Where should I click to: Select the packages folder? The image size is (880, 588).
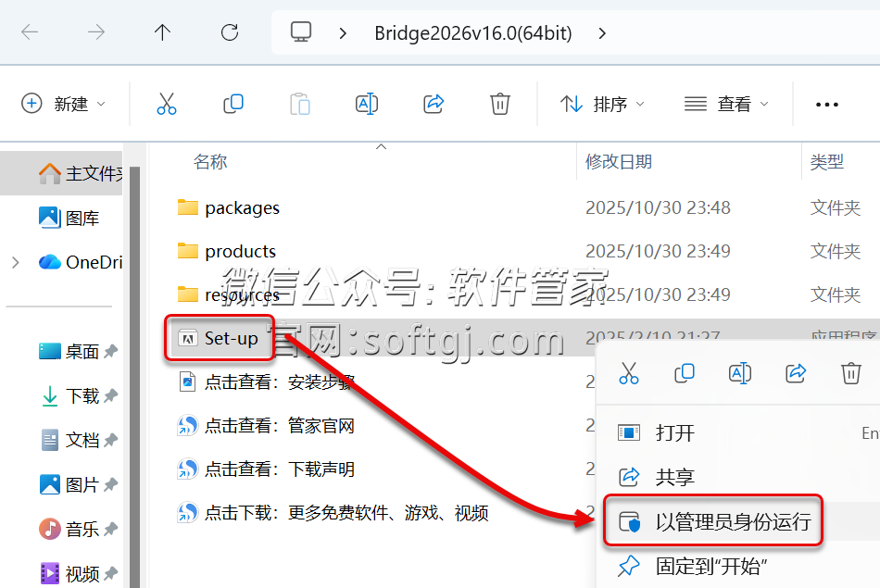(x=228, y=208)
